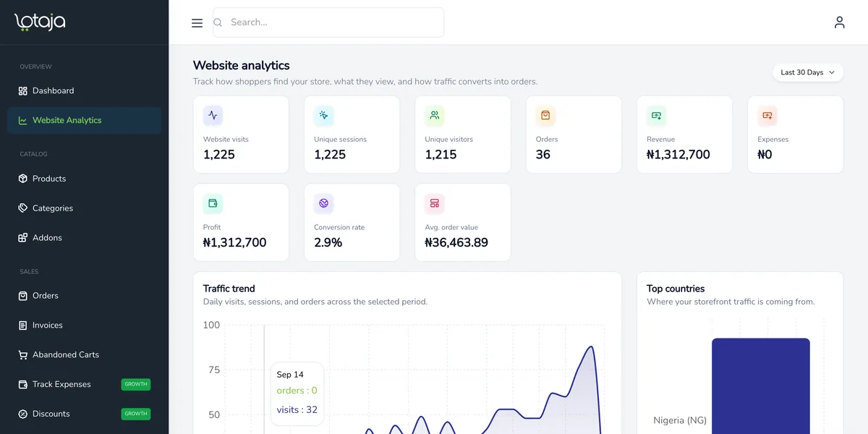Click GROWTH badge beside Discounts
Image resolution: width=868 pixels, height=434 pixels.
136,414
